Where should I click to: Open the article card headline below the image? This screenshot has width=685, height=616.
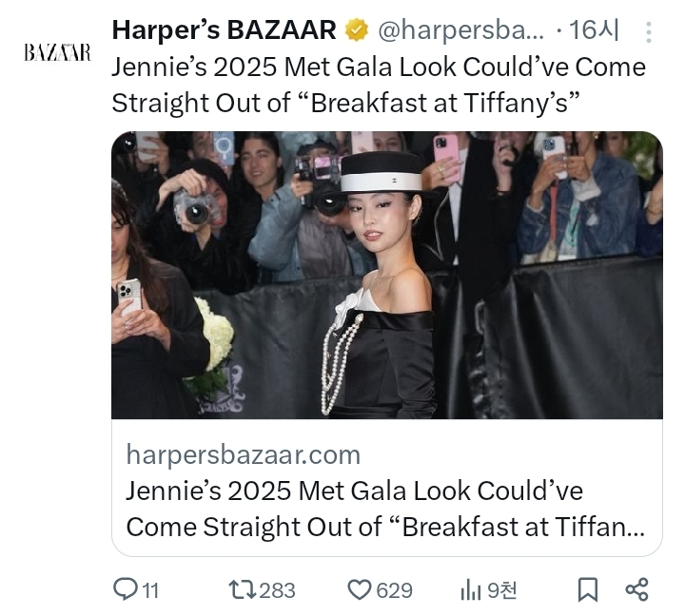coord(384,509)
